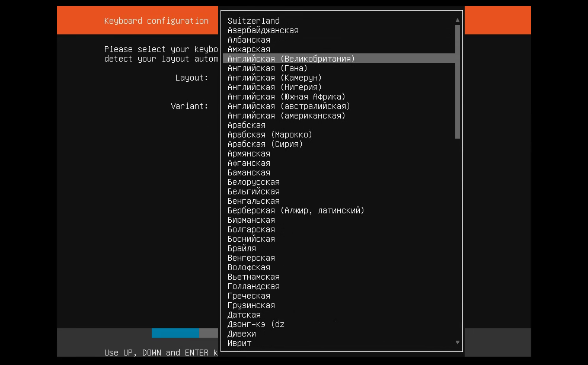Select Английская (американская) layout
This screenshot has height=365, width=588.
coord(286,116)
